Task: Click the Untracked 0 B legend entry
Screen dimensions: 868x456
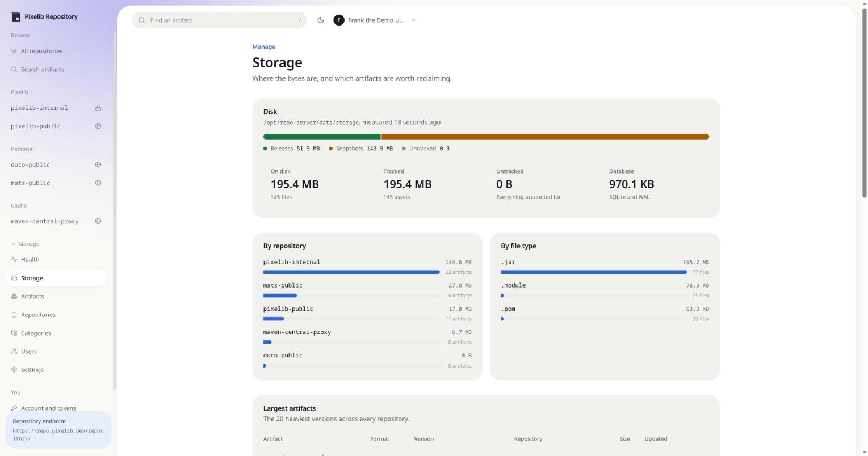Action: 426,149
